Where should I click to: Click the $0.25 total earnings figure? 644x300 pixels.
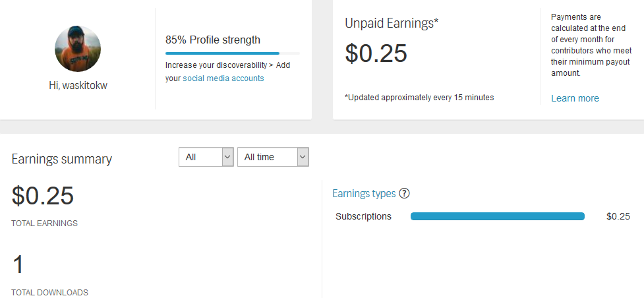pos(43,195)
